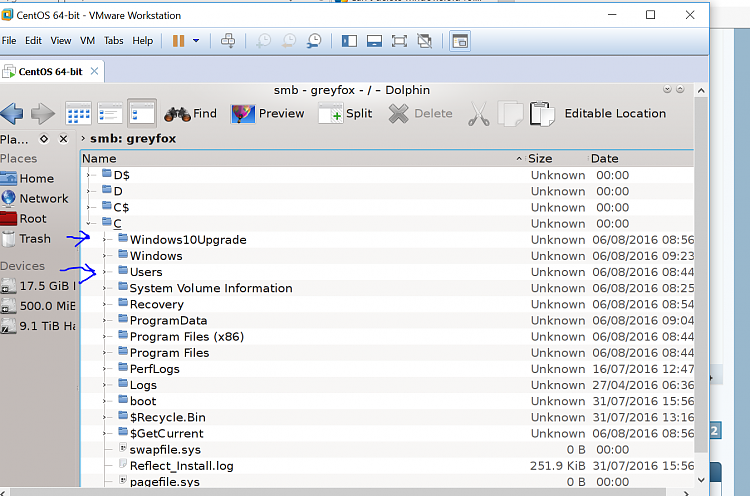Open the VM menu
The image size is (750, 496).
(88, 41)
